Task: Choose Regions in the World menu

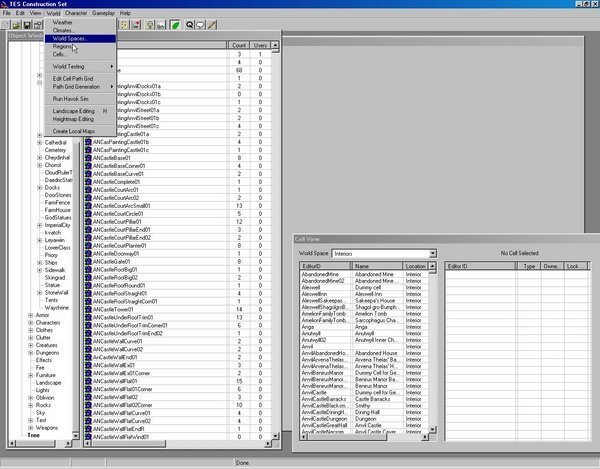Action: coord(80,46)
